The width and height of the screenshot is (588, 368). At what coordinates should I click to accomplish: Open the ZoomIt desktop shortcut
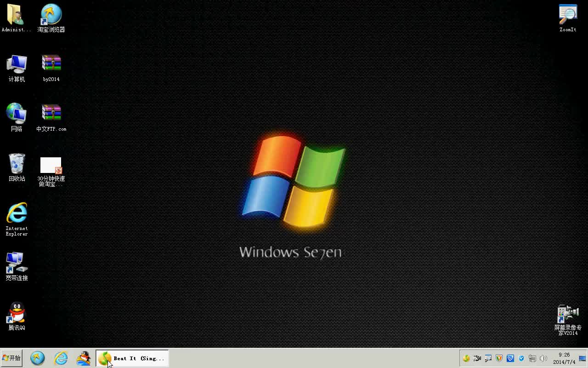568,18
